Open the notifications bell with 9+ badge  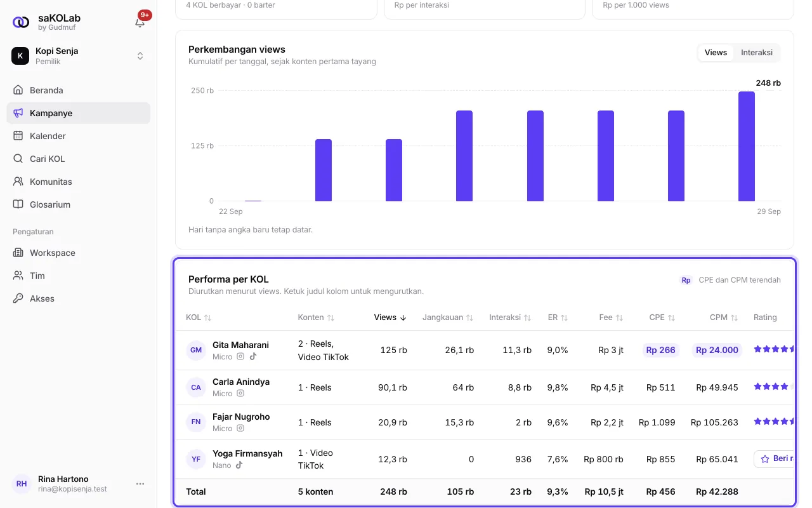pos(140,22)
